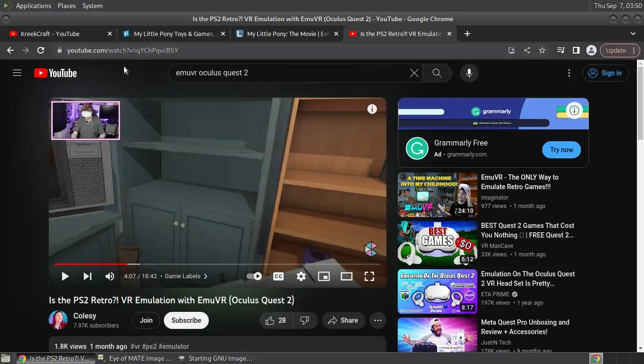
Task: Enable miniplayer mode
Action: [x=324, y=276]
